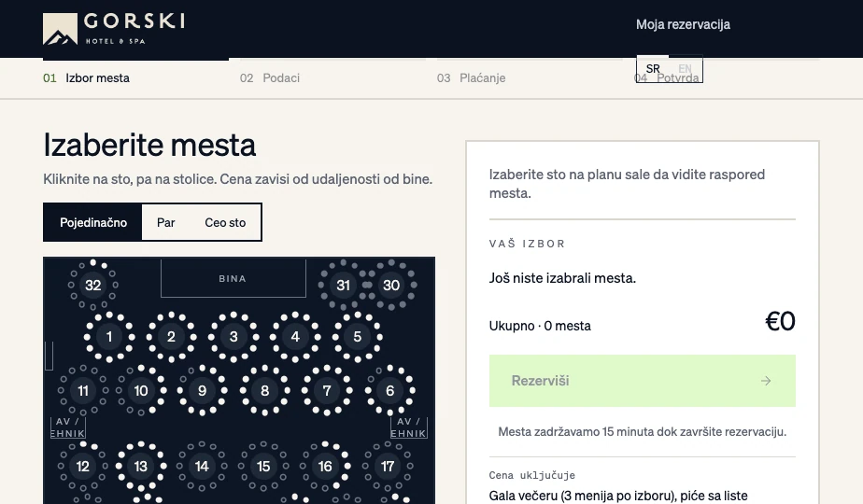Select table 12 on floor plan
This screenshot has width=863, height=504.
[82, 466]
